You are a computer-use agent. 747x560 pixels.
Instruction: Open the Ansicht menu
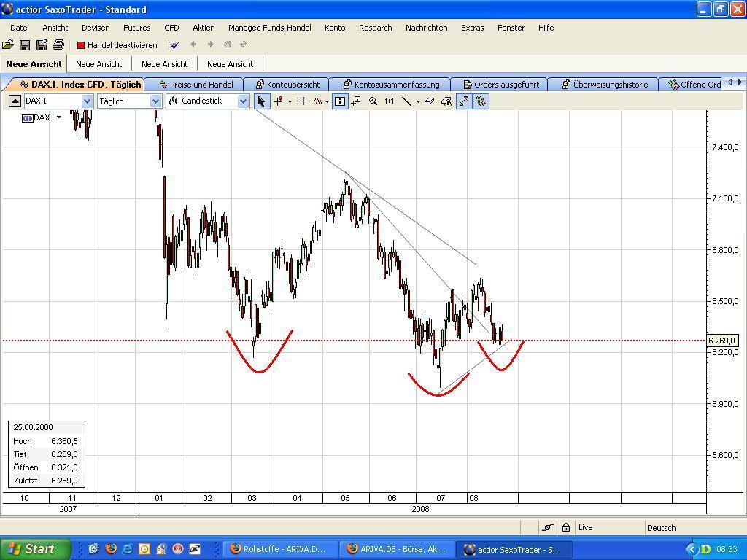[55, 28]
